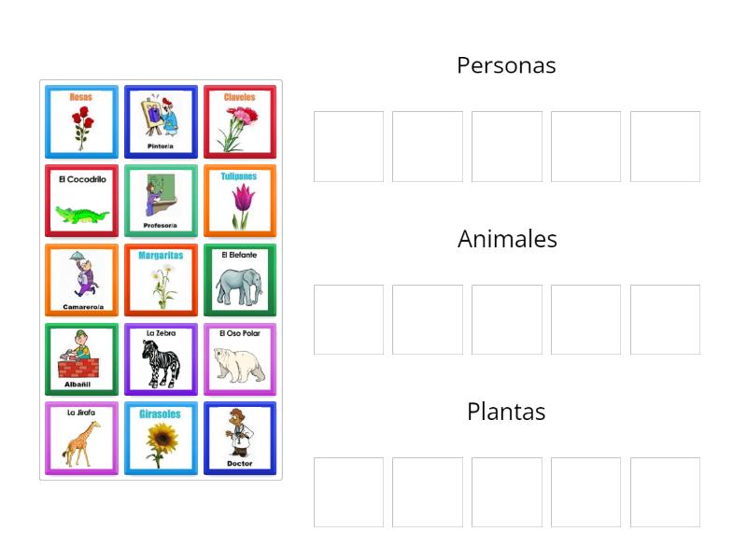The height and width of the screenshot is (560, 747).
Task: Click the Animales group heading
Action: pos(506,238)
